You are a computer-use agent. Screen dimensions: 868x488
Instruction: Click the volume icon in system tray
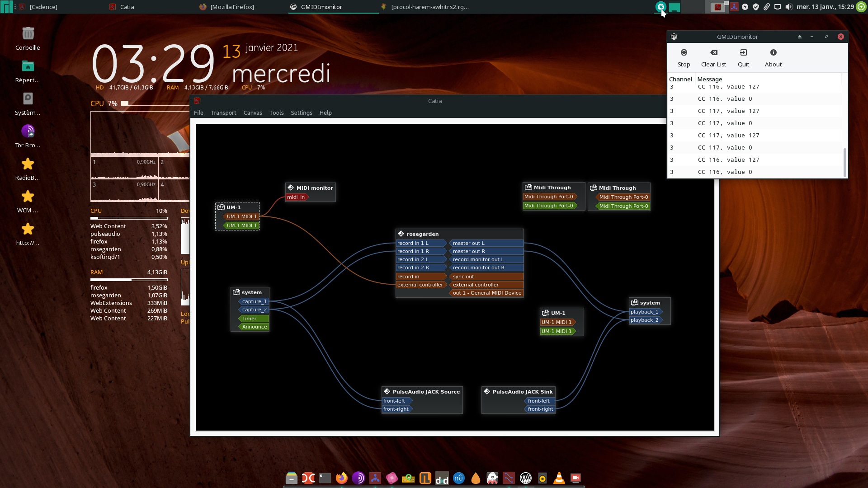(789, 7)
